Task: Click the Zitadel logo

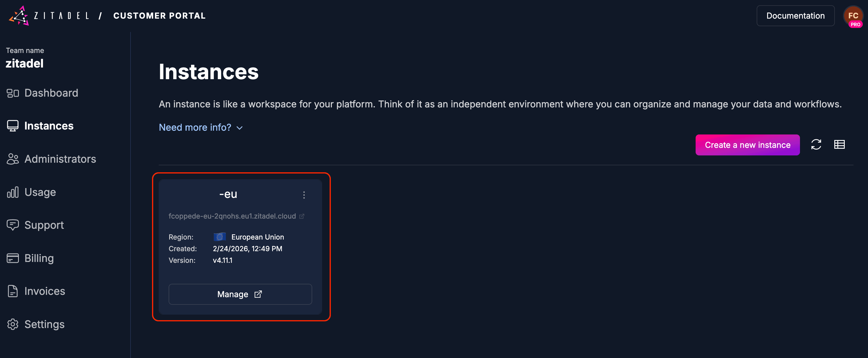Action: pos(19,15)
